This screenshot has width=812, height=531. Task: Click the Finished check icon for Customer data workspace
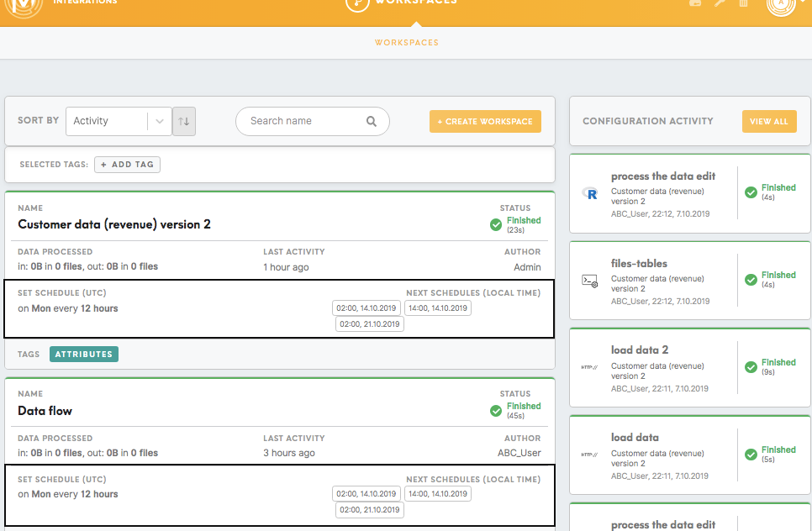point(496,224)
